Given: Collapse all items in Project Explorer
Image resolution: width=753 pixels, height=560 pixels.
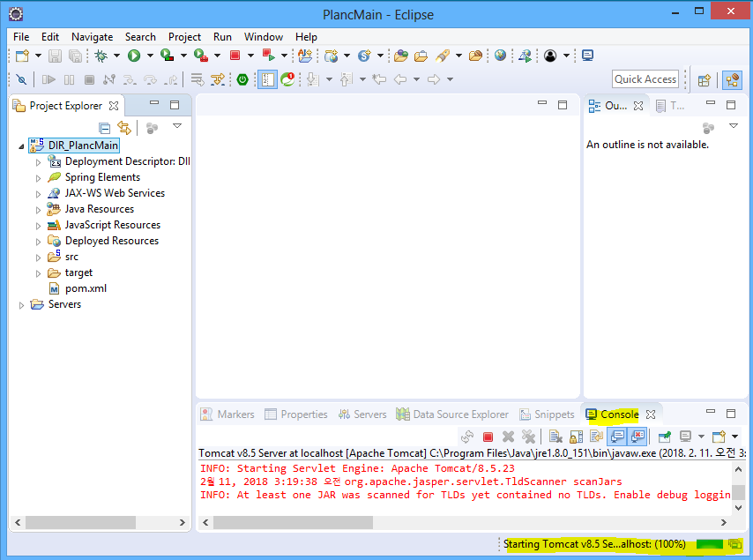Looking at the screenshot, I should point(105,128).
